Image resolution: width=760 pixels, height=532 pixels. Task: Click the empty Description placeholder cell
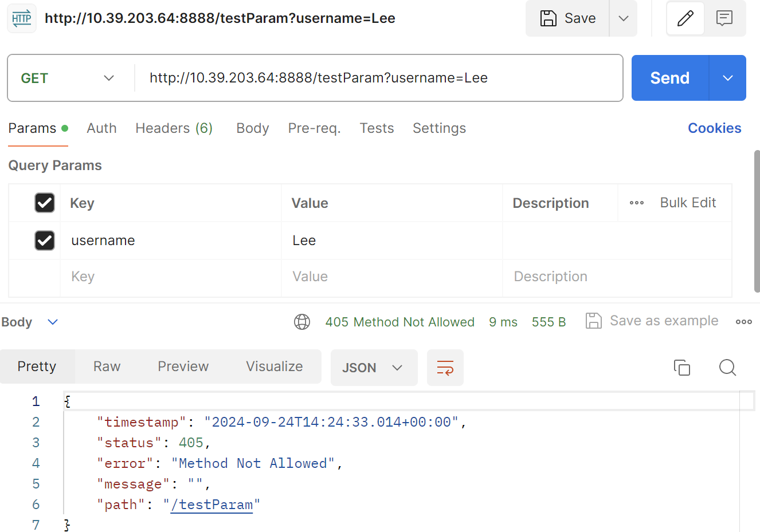pos(617,278)
